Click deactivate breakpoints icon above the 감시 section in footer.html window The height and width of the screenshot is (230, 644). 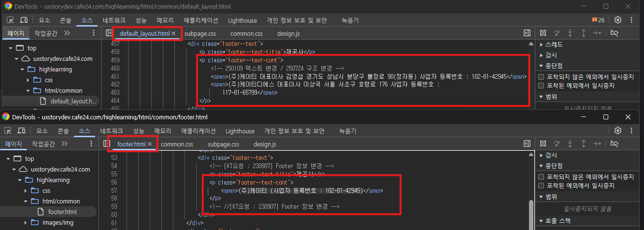point(614,144)
